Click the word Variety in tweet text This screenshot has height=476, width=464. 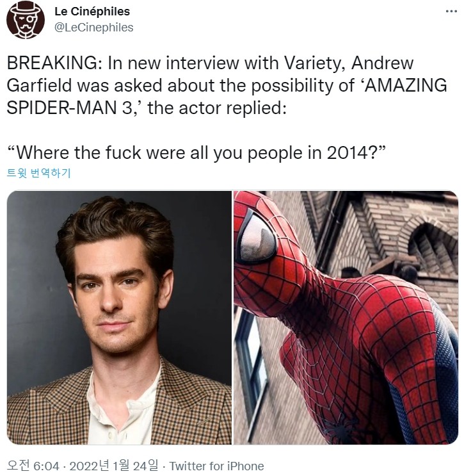pos(314,63)
